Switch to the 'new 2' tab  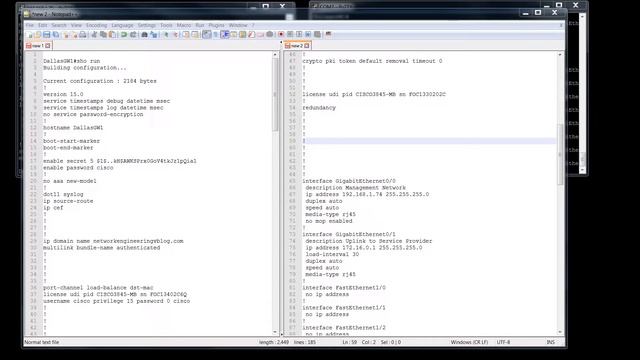click(297, 46)
